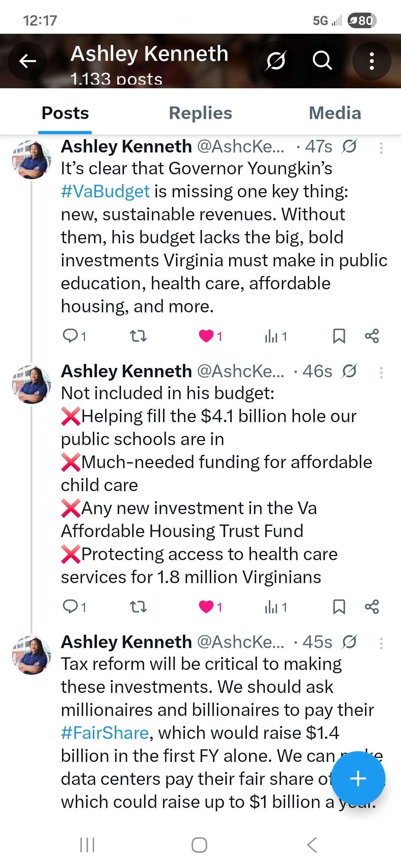
Task: Tap the Grok icon in profile header
Action: tap(275, 60)
